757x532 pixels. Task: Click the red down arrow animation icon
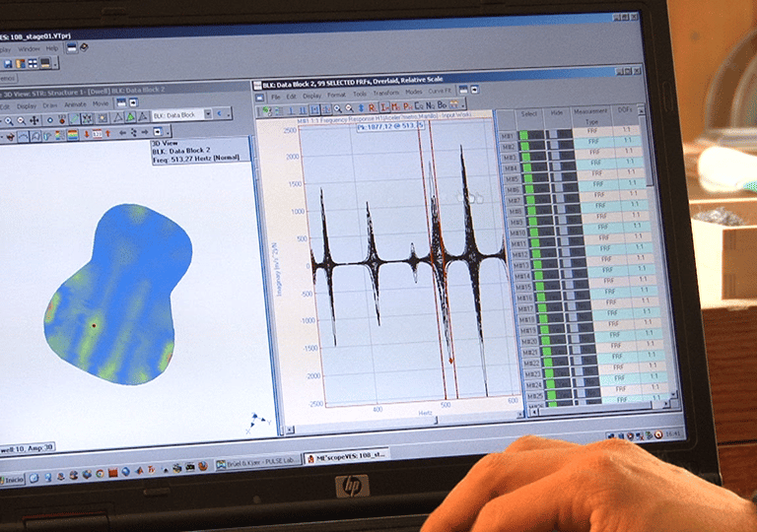tap(87, 134)
